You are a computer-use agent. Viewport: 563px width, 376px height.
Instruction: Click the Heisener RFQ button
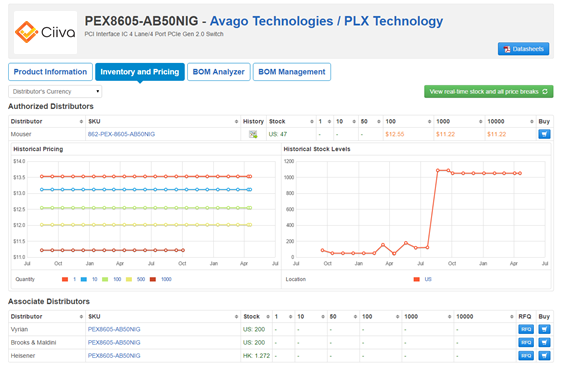coord(526,356)
